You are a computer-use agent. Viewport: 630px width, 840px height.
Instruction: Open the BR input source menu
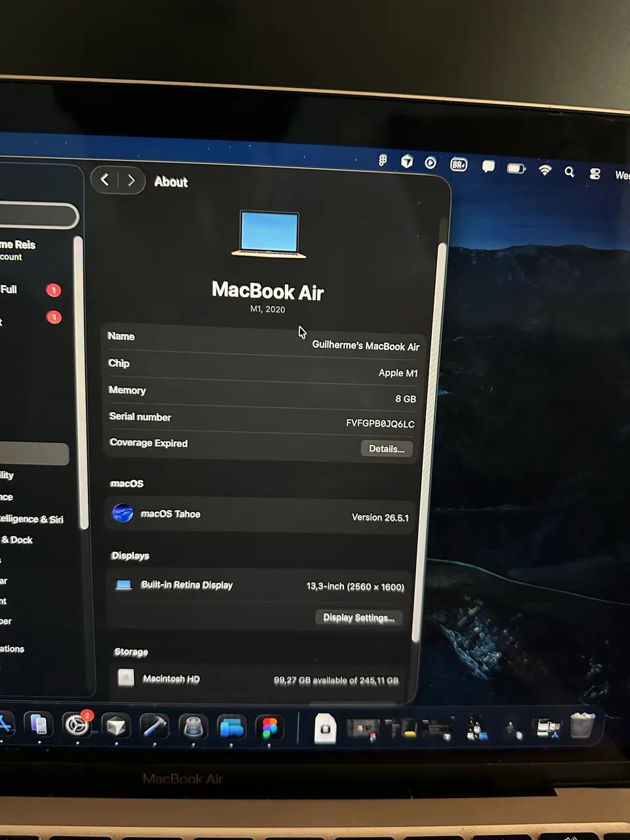pyautogui.click(x=459, y=165)
